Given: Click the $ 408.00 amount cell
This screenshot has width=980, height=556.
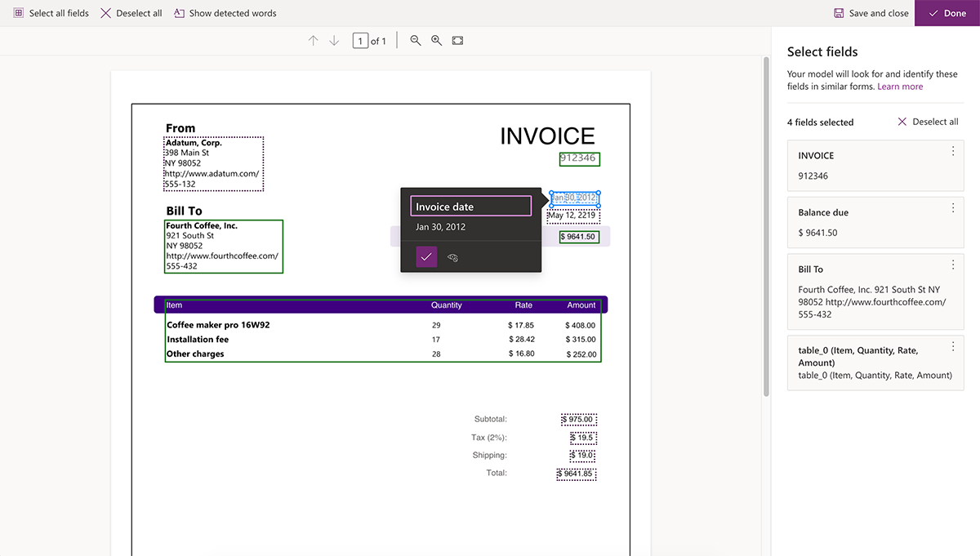Looking at the screenshot, I should [x=581, y=325].
